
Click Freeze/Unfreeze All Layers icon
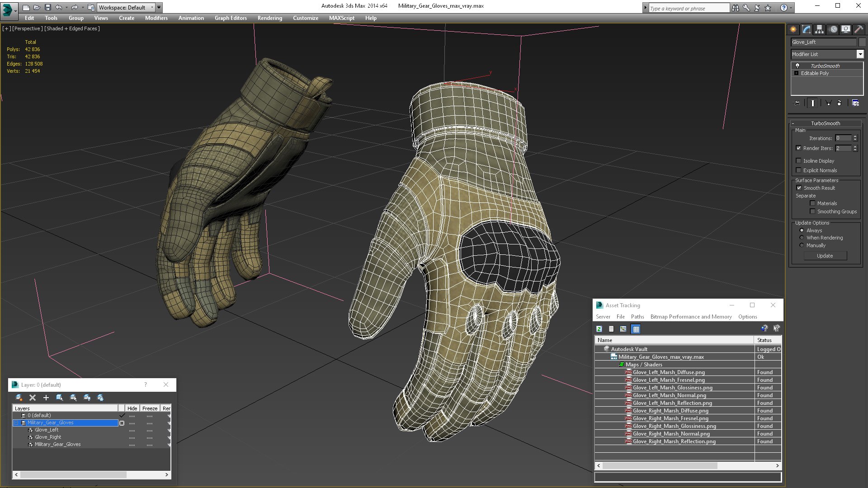[100, 398]
